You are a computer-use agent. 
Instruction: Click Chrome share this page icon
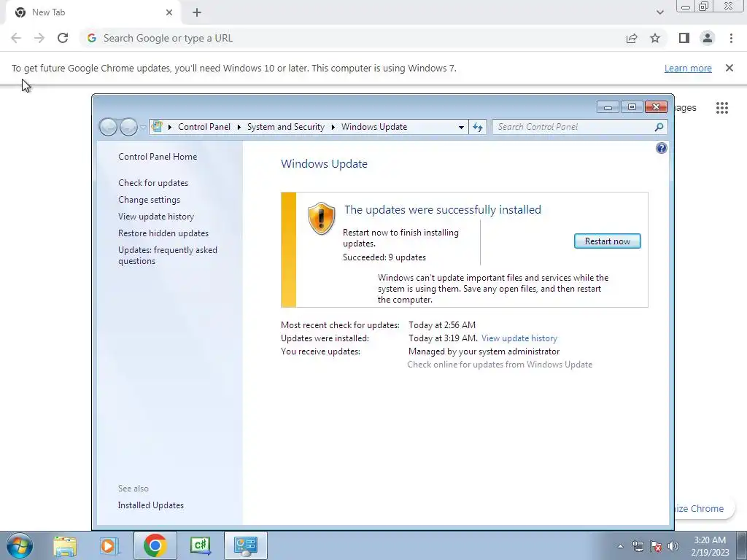pyautogui.click(x=632, y=38)
